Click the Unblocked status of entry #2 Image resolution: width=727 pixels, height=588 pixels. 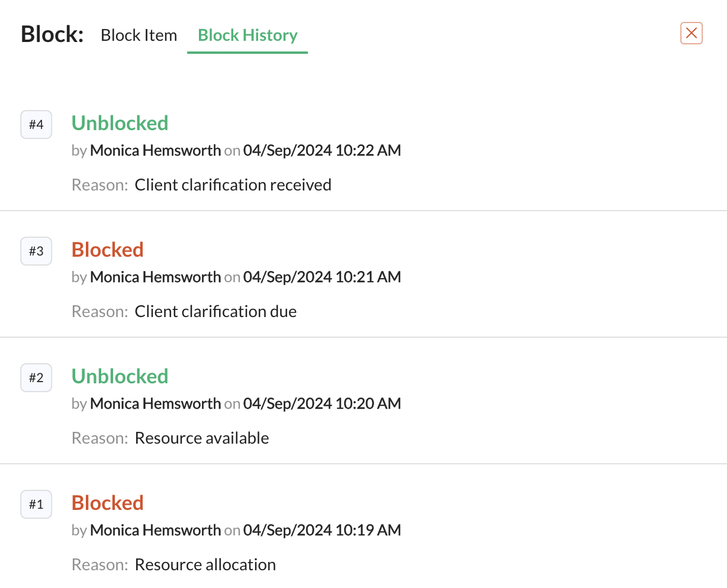[120, 376]
